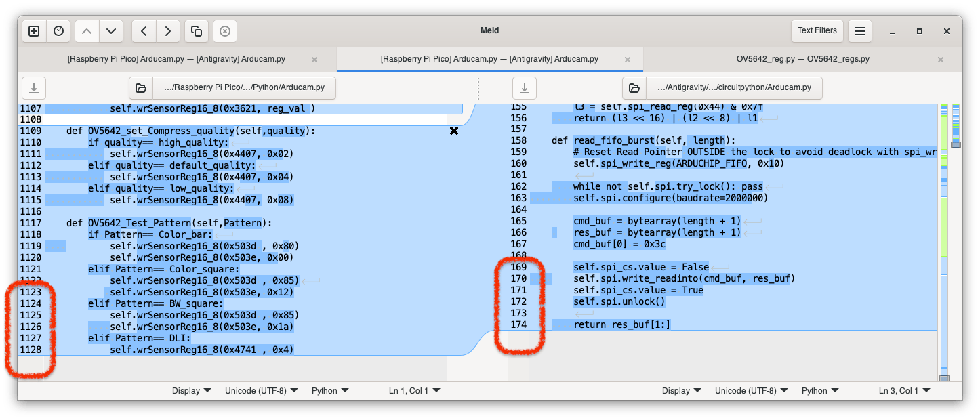Click the stop/cancel circular icon

(225, 31)
